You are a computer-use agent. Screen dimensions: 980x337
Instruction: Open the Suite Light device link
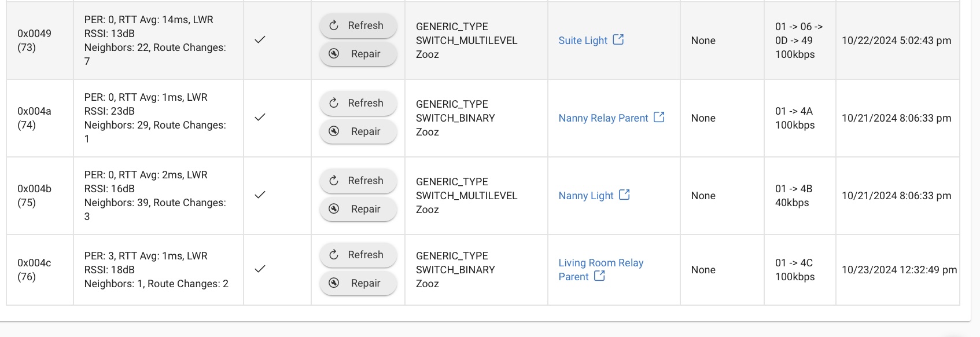[x=583, y=41]
